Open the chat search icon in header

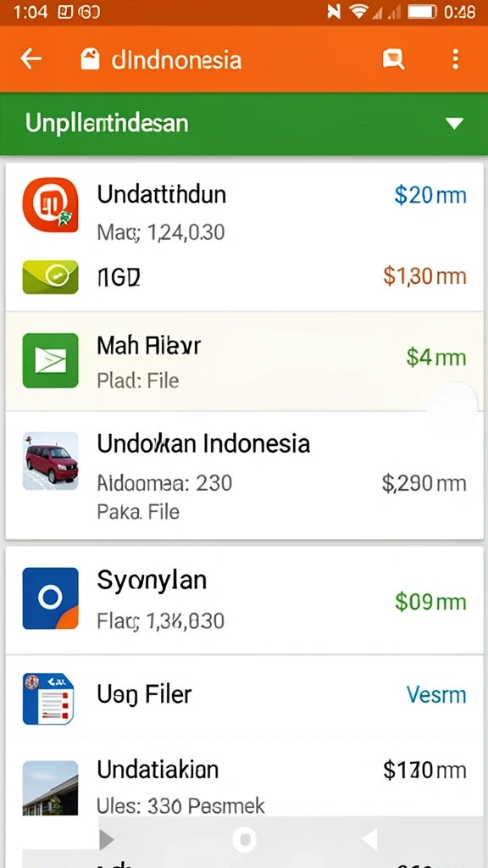tap(393, 58)
